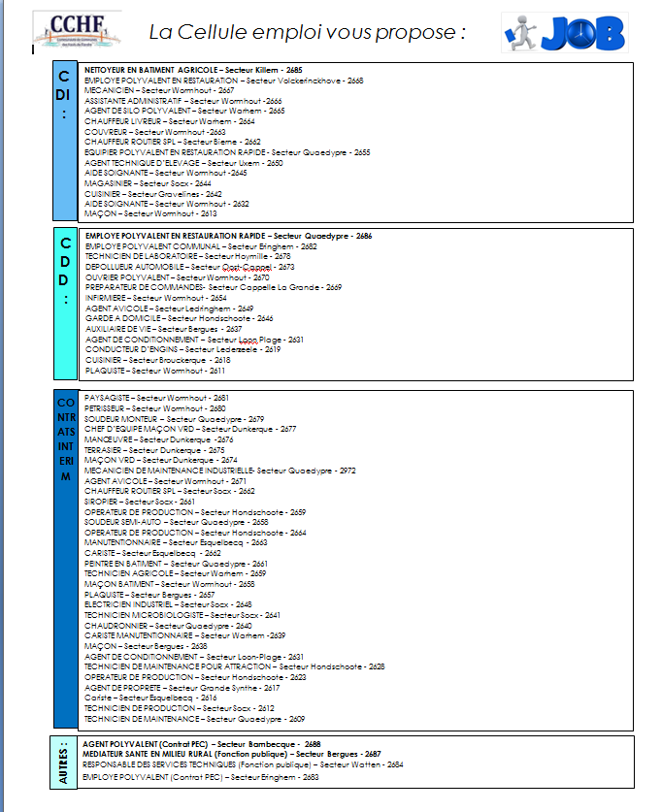This screenshot has width=661, height=812.
Task: Click 'TECHNICIEN AGRICOLE – Secteur Warhem' line
Action: [175, 573]
